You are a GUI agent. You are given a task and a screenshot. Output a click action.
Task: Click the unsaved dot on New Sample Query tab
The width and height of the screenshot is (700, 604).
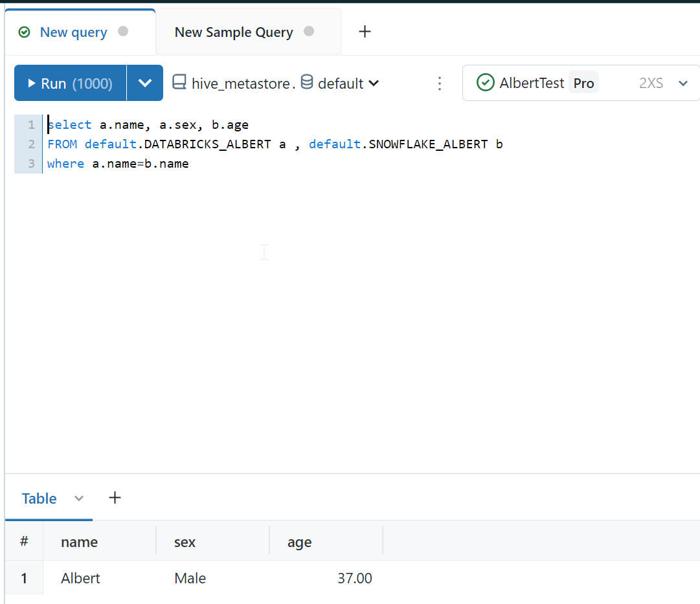pyautogui.click(x=309, y=30)
